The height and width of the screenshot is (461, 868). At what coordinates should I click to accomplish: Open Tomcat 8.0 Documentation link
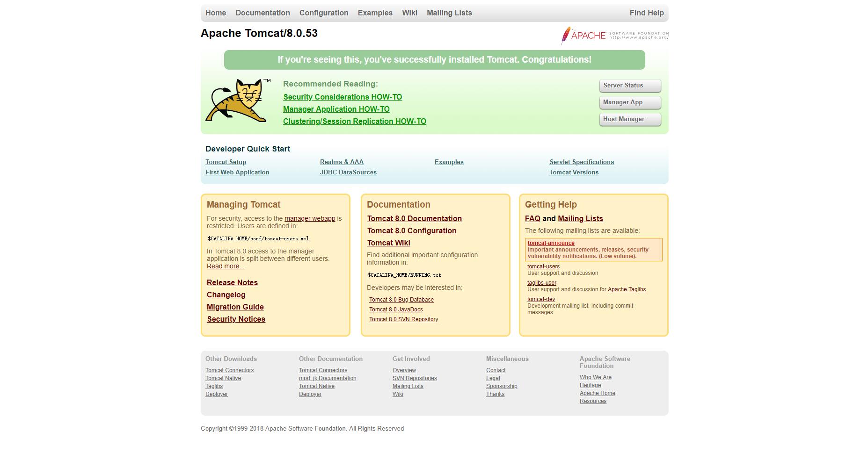click(x=415, y=219)
